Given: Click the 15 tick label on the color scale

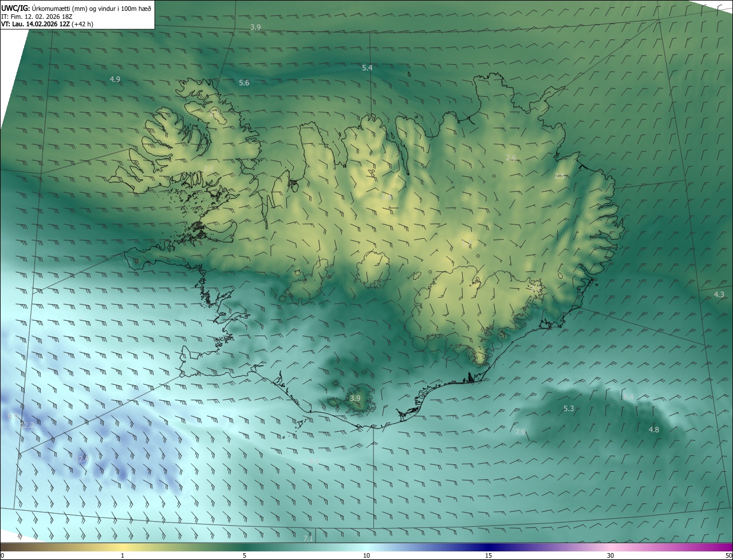Looking at the screenshot, I should [x=488, y=555].
